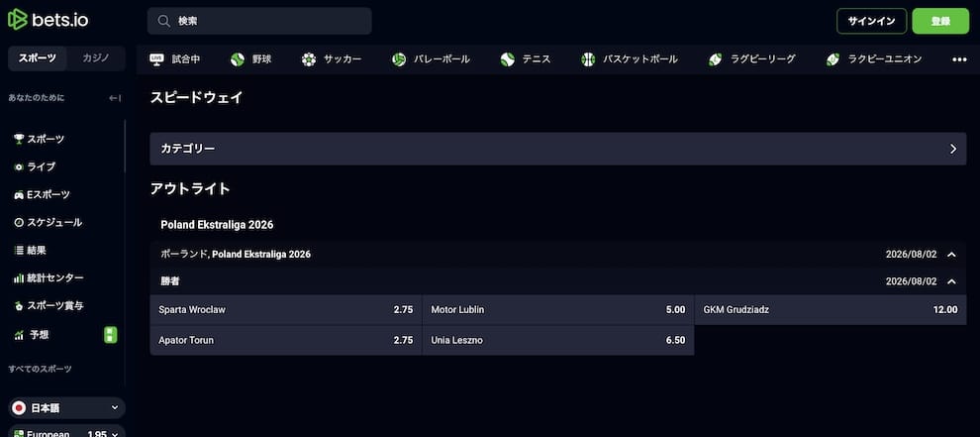This screenshot has height=437, width=980.
Task: Click the Japan flag icon
Action: pos(20,408)
